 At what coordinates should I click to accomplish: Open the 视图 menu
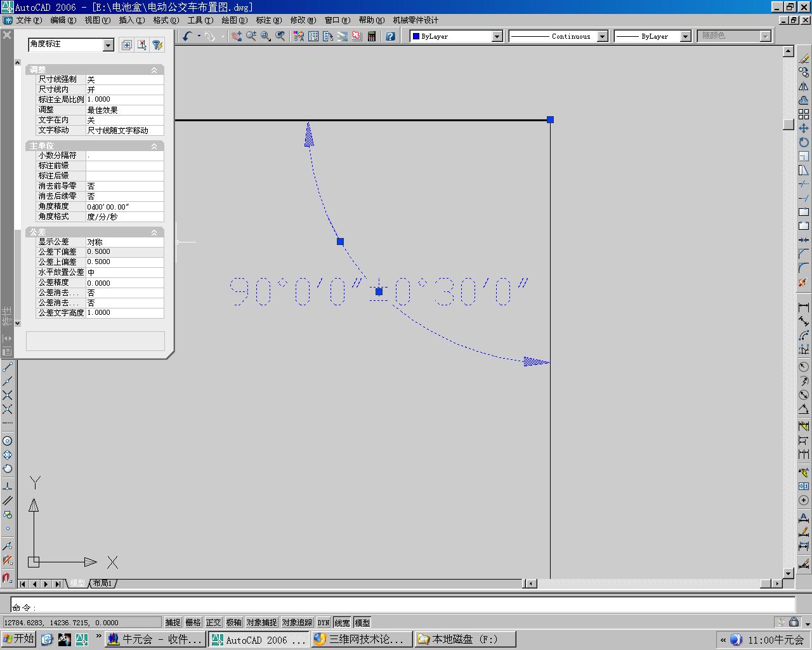(97, 20)
